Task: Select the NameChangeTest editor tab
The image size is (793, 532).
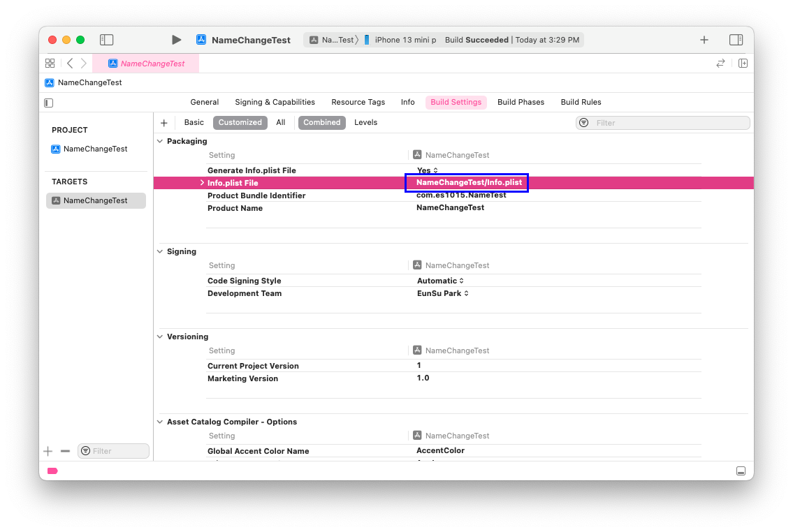Action: coord(145,64)
